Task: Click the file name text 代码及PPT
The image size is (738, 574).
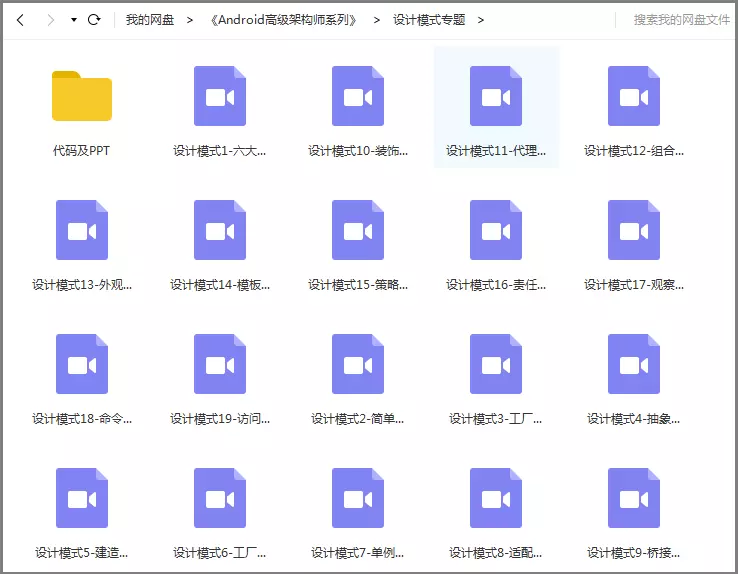Action: point(81,151)
